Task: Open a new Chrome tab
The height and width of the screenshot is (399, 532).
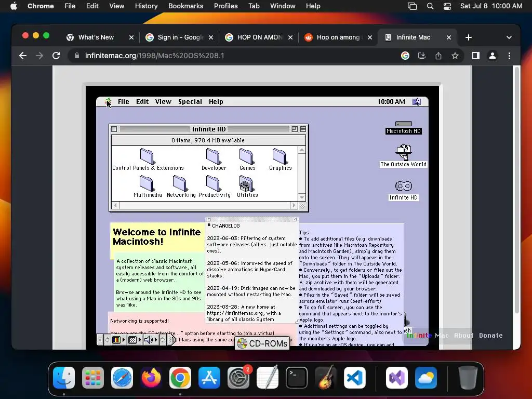Action: [469, 37]
